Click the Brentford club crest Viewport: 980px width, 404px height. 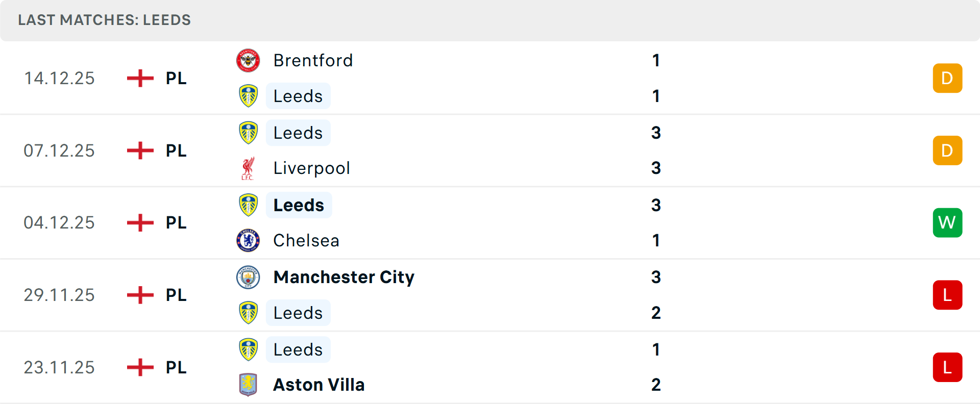pos(248,61)
